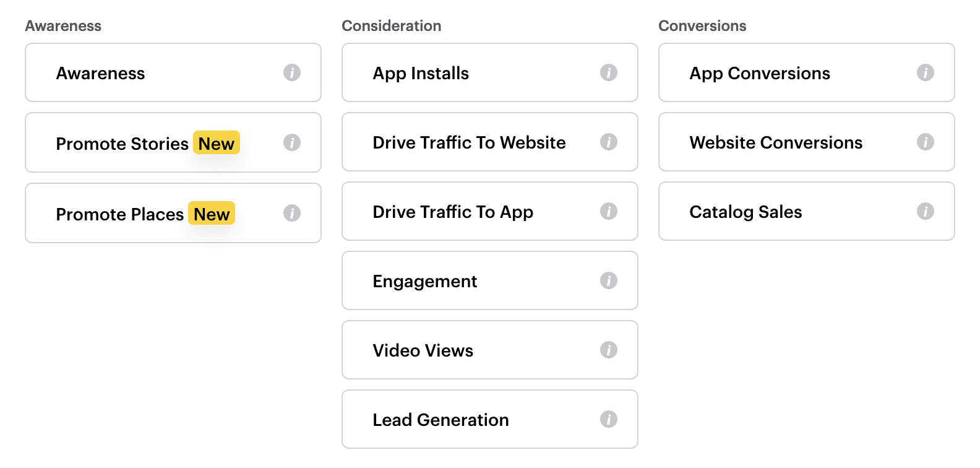Image resolution: width=980 pixels, height=468 pixels.
Task: Show info for Lead Generation objective
Action: [x=609, y=419]
